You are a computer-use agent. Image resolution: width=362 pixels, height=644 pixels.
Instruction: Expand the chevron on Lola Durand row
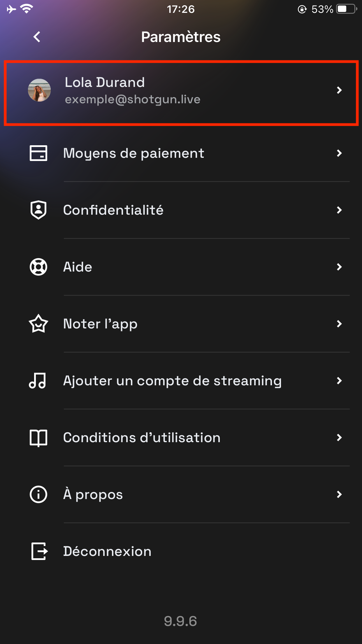tap(339, 90)
